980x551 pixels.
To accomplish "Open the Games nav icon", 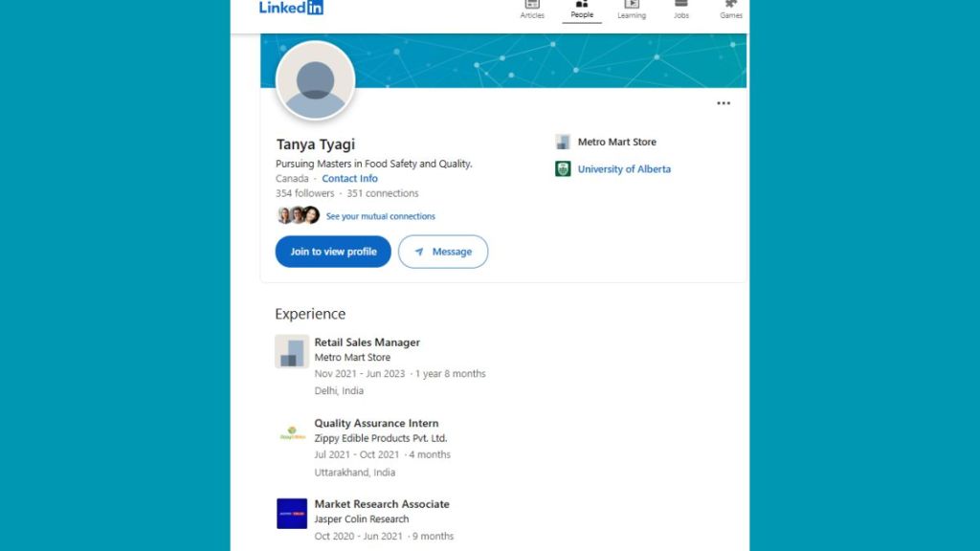I will 731,9.
